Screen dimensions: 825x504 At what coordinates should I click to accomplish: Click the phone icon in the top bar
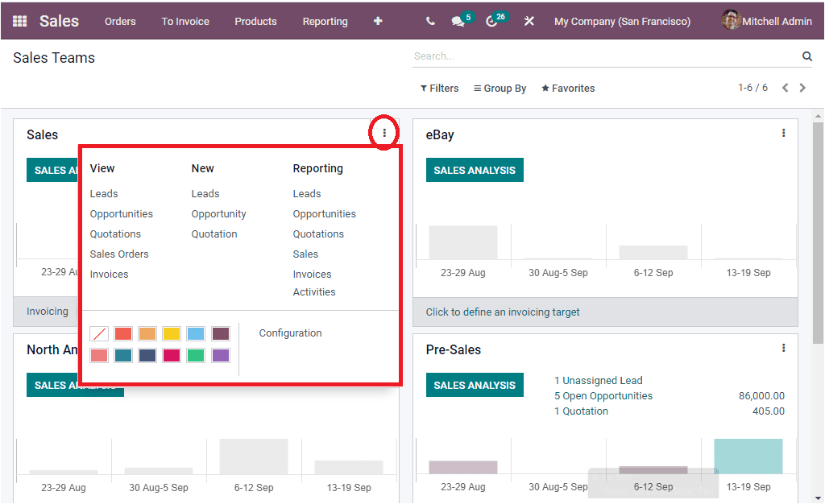(429, 21)
